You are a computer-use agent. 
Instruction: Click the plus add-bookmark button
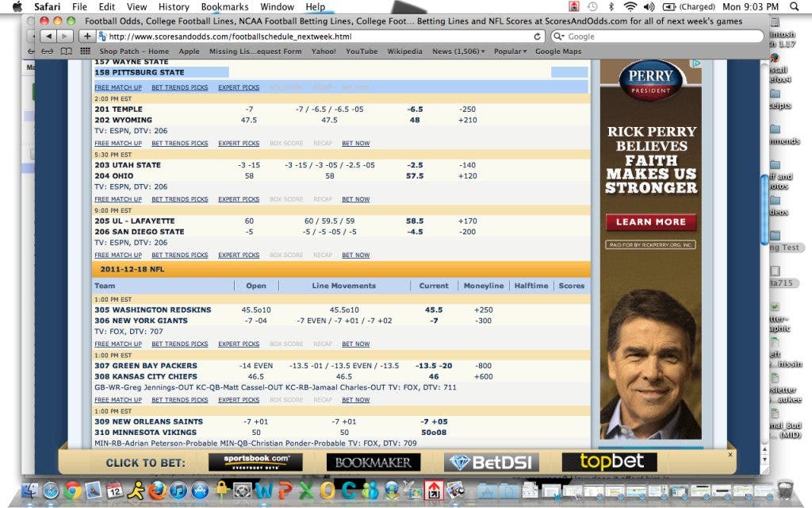(x=87, y=37)
